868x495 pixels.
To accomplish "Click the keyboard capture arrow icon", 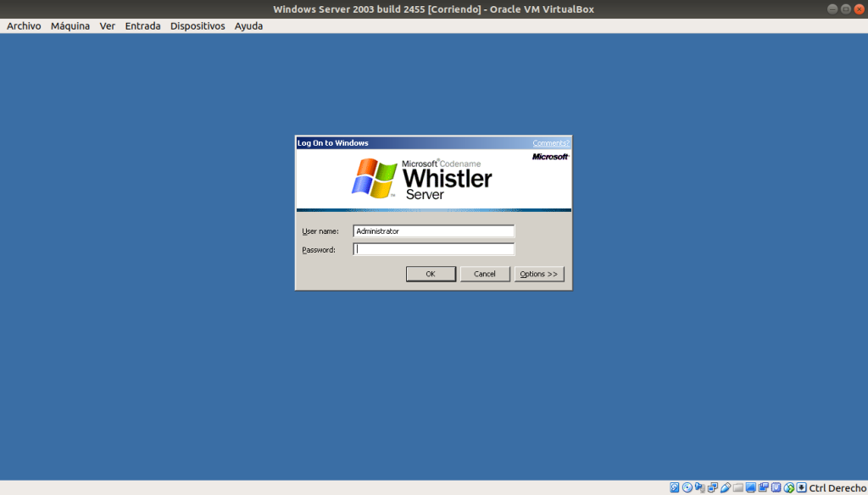I will (x=802, y=488).
